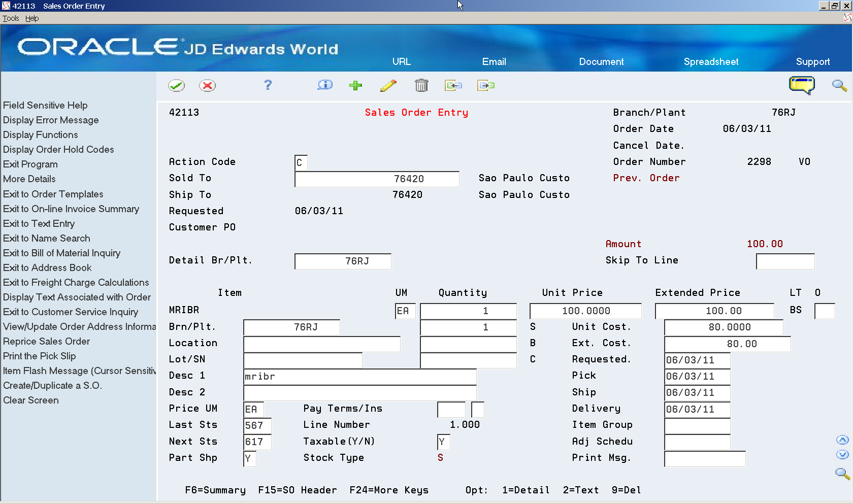853x504 pixels.
Task: Click the app icon in title bar
Action: (x=6, y=6)
